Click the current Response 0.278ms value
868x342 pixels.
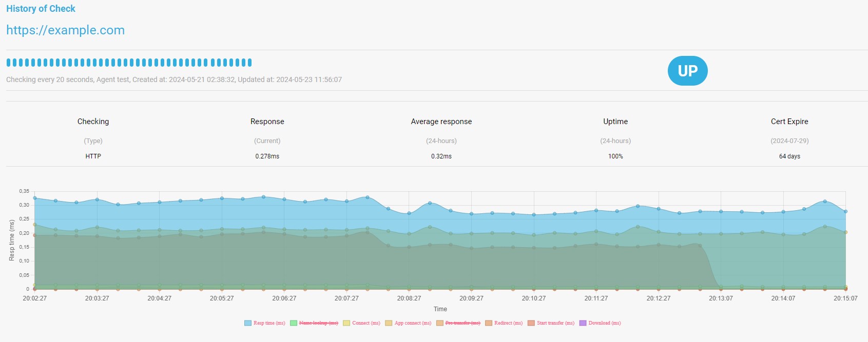(x=267, y=156)
